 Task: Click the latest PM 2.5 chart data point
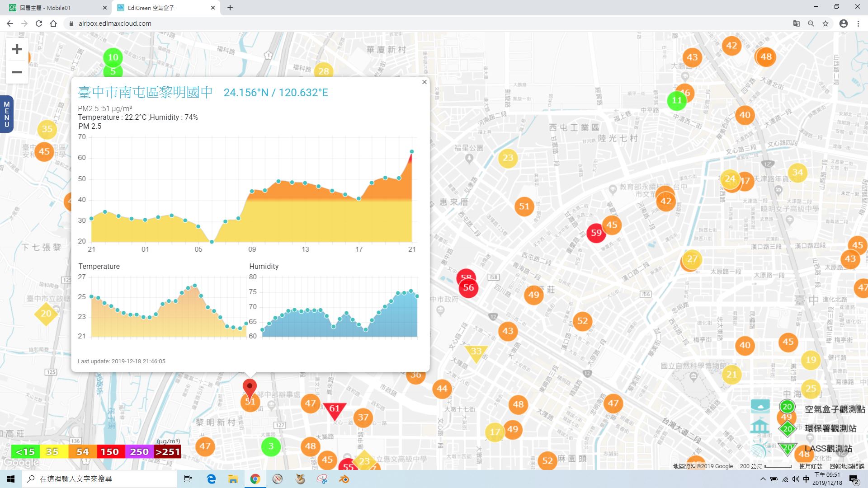(411, 151)
